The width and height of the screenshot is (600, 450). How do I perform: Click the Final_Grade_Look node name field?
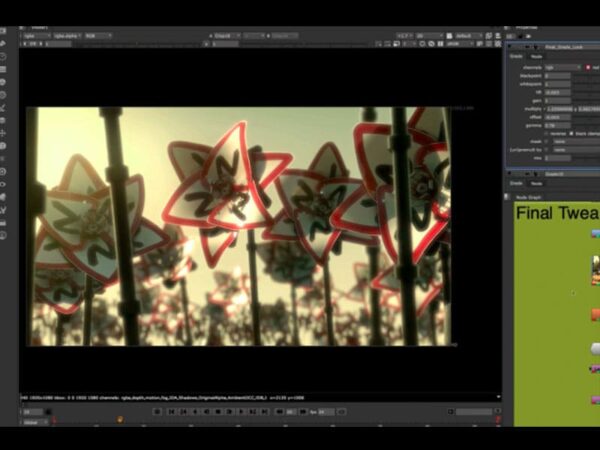[x=572, y=47]
